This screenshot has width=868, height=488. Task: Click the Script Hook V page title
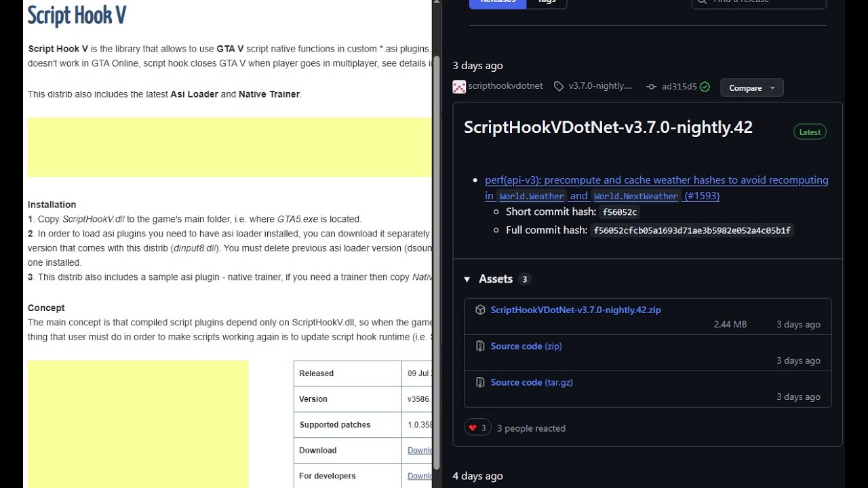(77, 15)
